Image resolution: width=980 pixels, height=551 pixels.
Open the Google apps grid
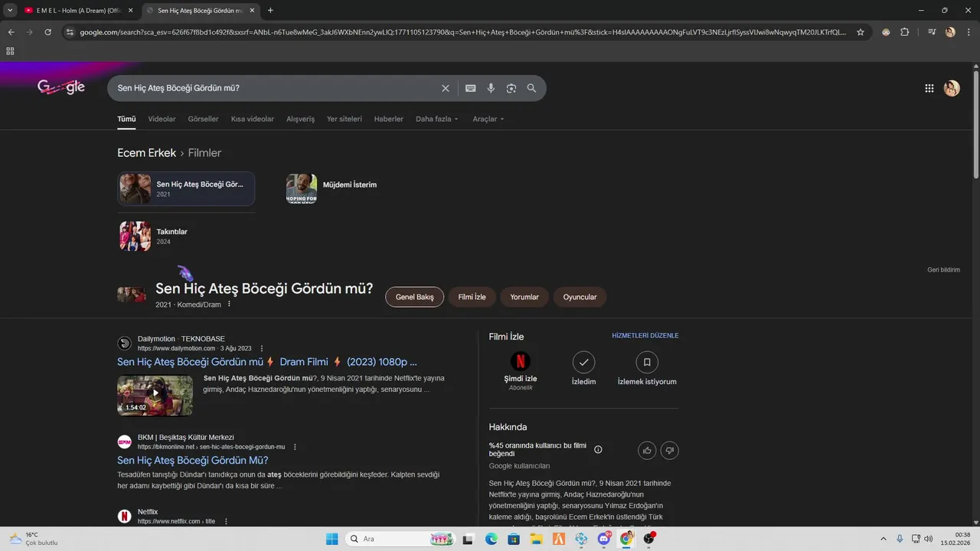pyautogui.click(x=929, y=88)
